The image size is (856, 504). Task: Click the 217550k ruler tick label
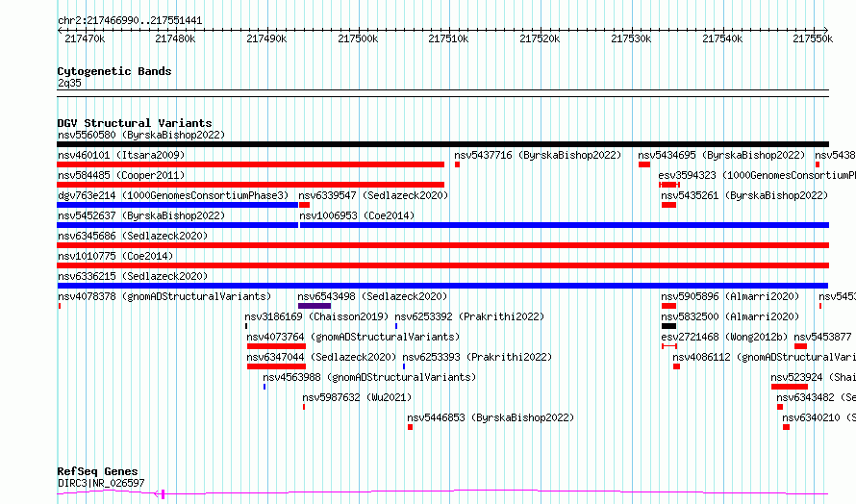(x=813, y=38)
